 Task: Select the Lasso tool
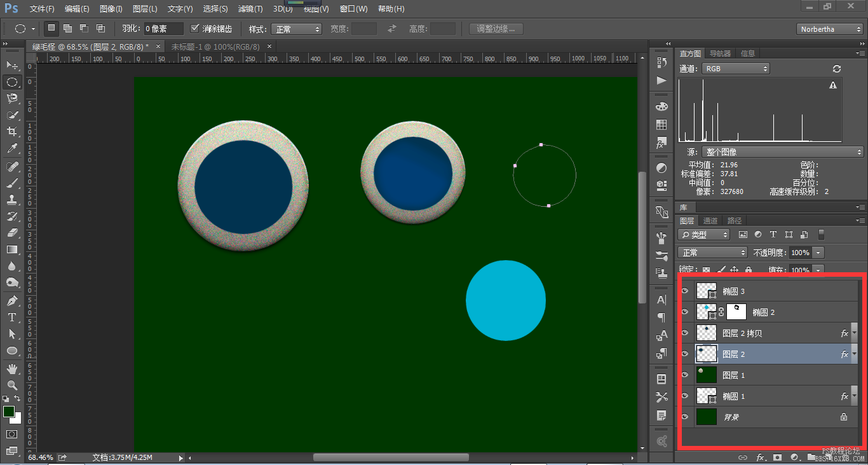tap(12, 99)
